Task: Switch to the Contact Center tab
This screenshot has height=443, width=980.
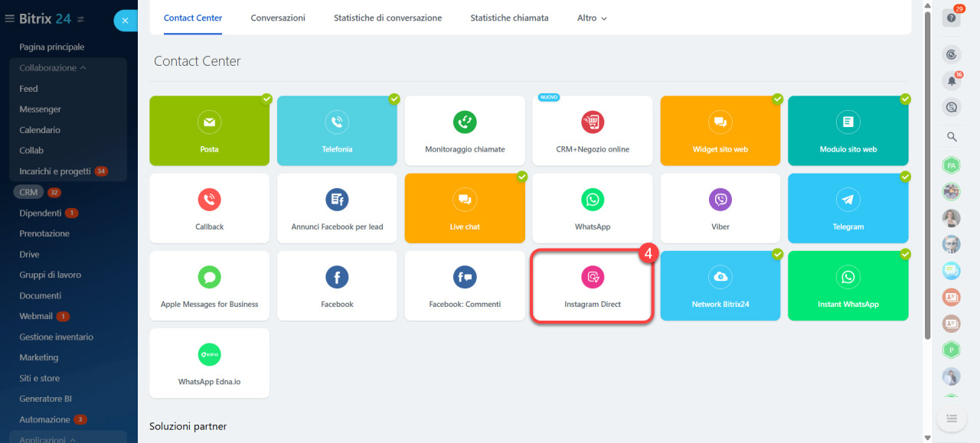Action: (193, 18)
